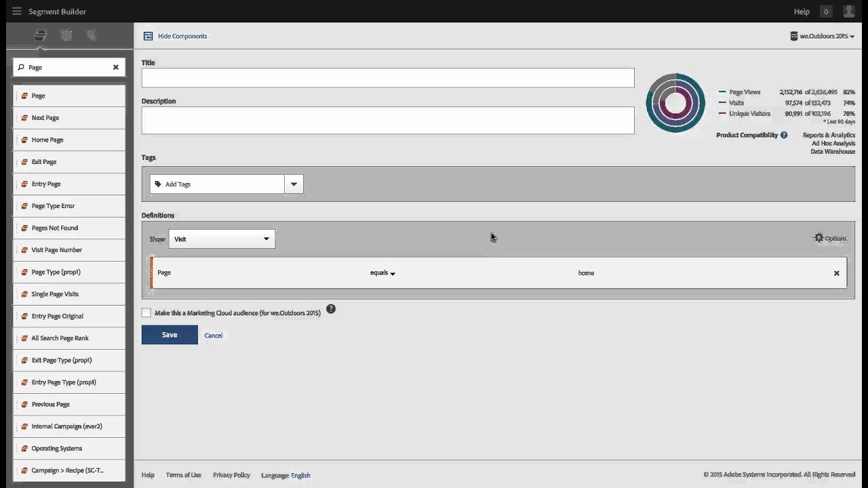Click into the Title input field
This screenshot has height=488, width=868.
tap(388, 77)
